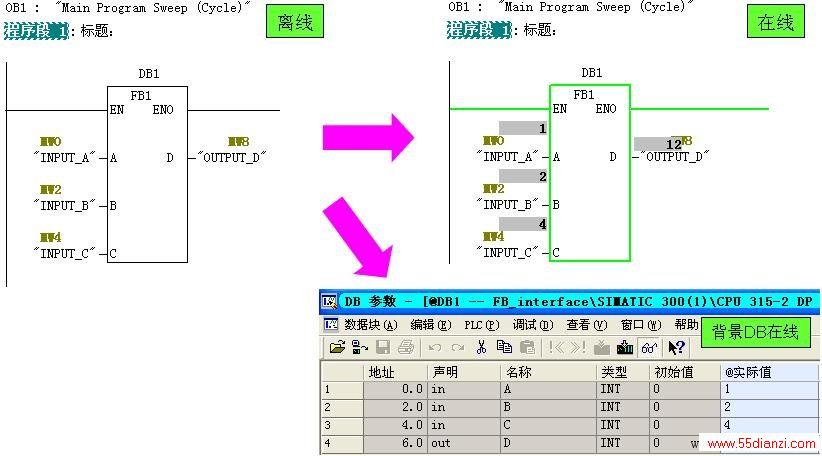This screenshot has width=822, height=456.
Task: Click the next error icon
Action: pos(578,347)
